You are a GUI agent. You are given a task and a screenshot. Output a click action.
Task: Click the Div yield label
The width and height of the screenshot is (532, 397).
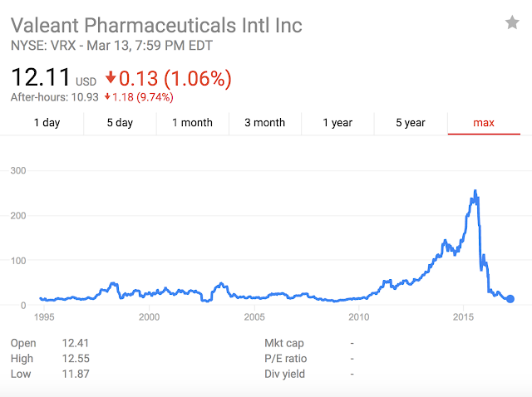click(284, 375)
